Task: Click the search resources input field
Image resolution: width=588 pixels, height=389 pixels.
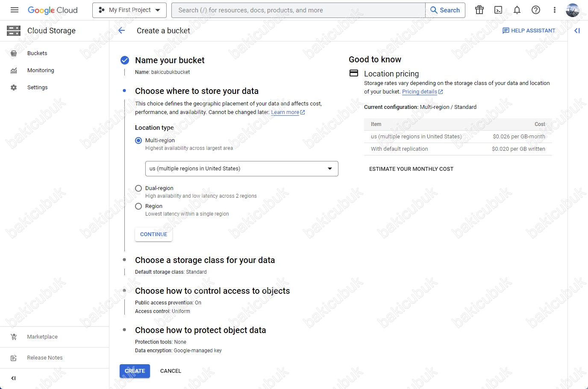Action: (298, 10)
